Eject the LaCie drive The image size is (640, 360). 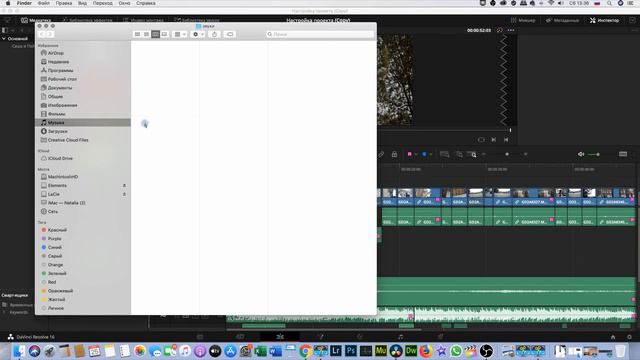coord(124,194)
